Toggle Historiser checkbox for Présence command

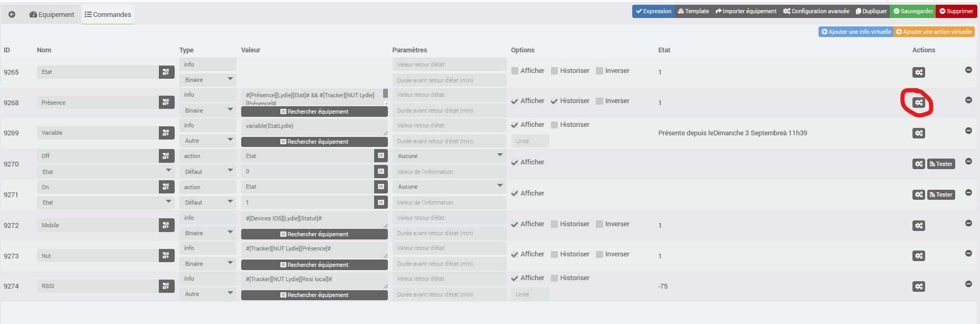pyautogui.click(x=554, y=101)
